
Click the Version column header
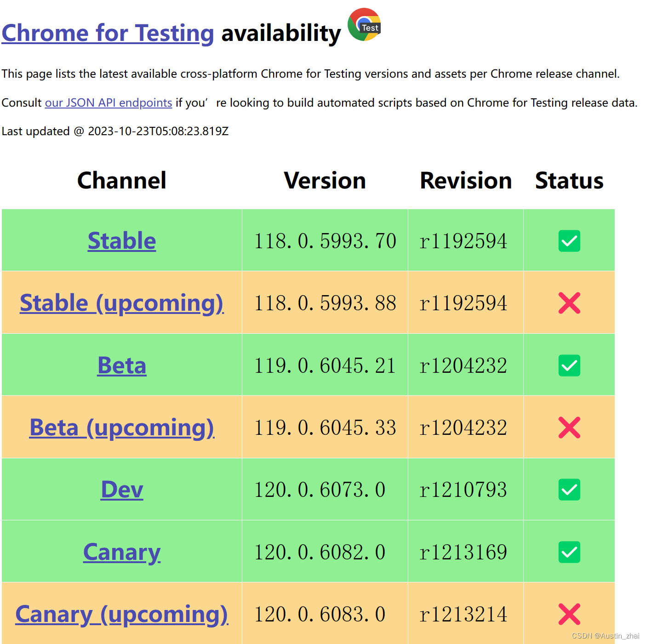[325, 180]
